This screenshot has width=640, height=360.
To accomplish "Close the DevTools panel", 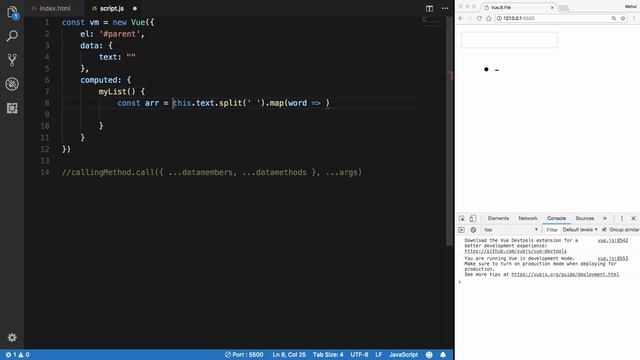I will [x=633, y=218].
